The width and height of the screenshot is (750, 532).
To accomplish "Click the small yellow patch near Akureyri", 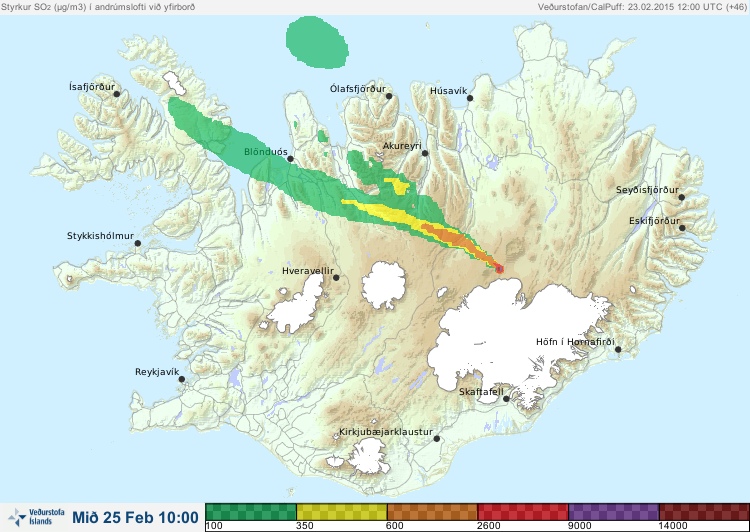I will tap(397, 186).
